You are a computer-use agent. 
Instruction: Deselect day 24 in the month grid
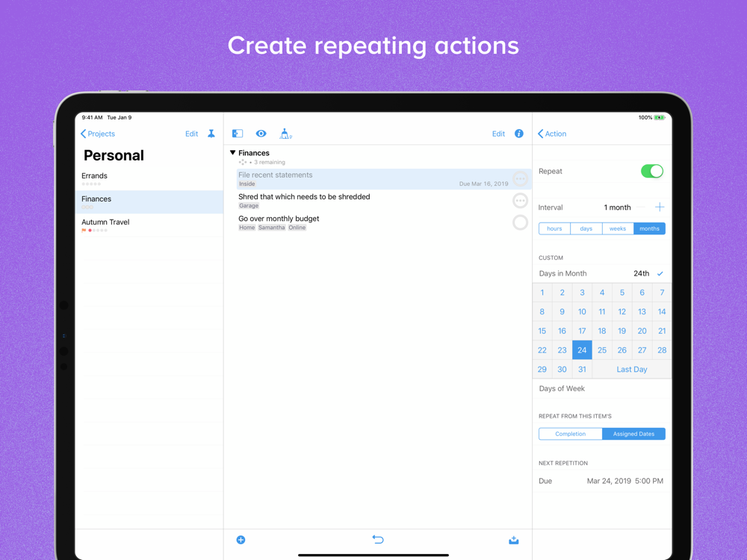coord(582,350)
